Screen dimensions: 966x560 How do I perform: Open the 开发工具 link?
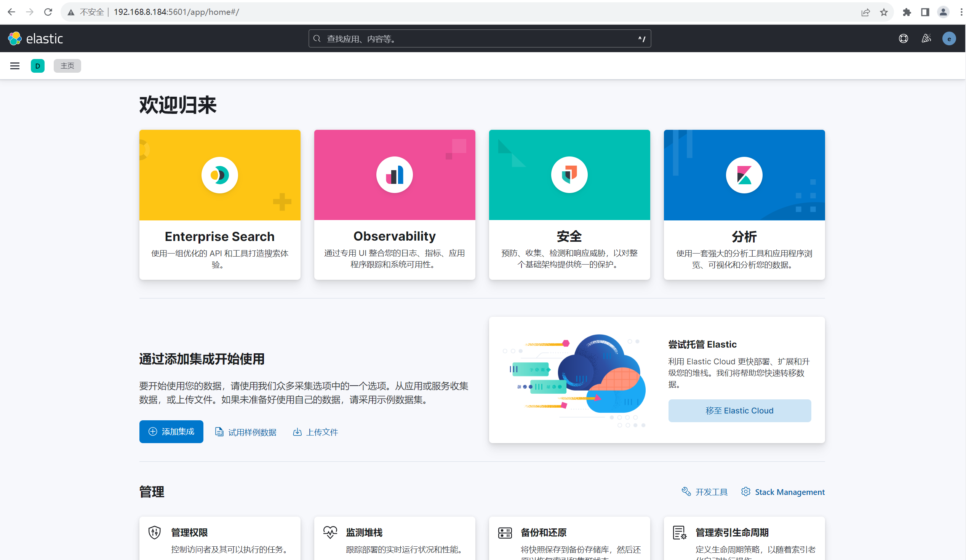[712, 491]
